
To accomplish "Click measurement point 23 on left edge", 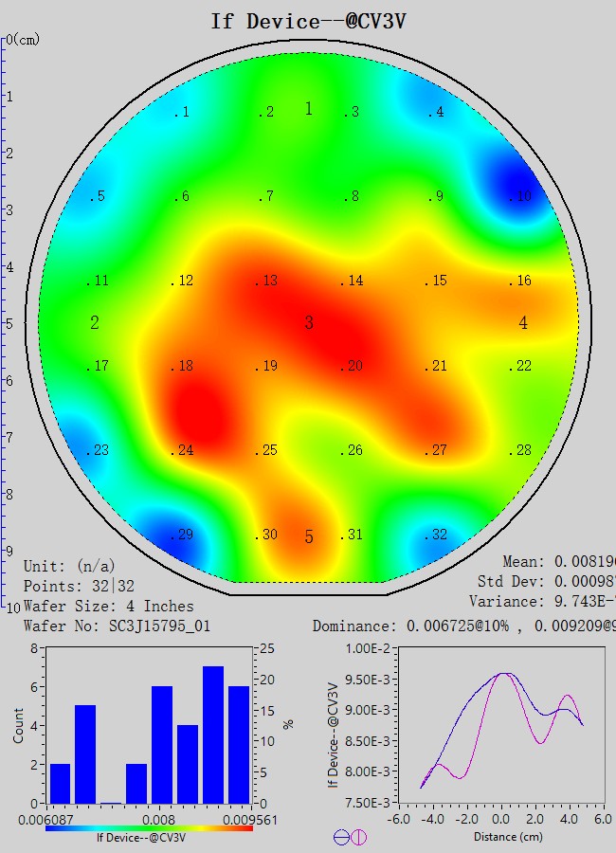I will tap(97, 451).
